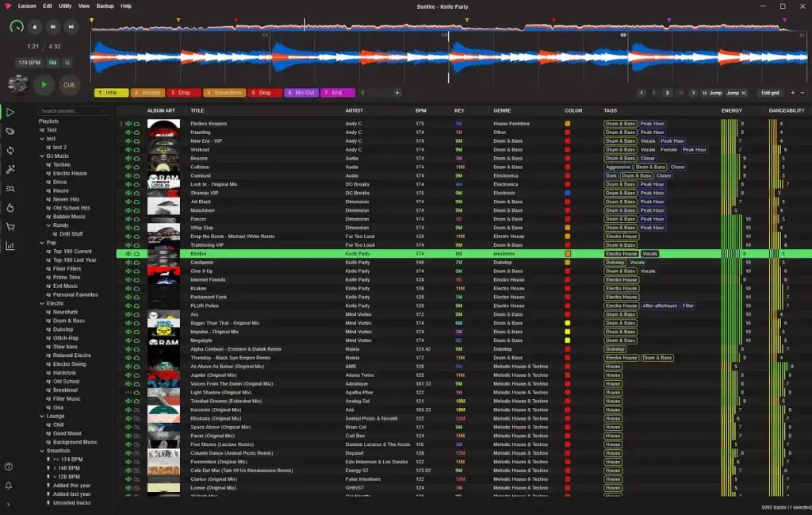
Task: Collapse the Pop folder
Action: 42,243
